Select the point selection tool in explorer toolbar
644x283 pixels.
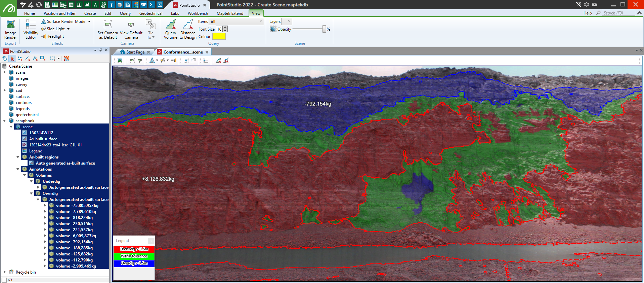point(20,59)
